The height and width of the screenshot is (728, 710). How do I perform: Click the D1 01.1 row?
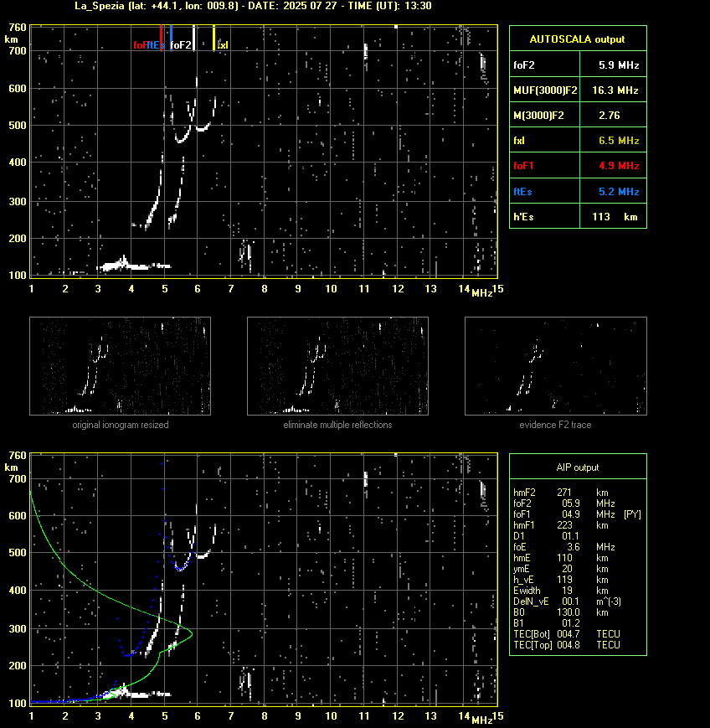coord(547,536)
